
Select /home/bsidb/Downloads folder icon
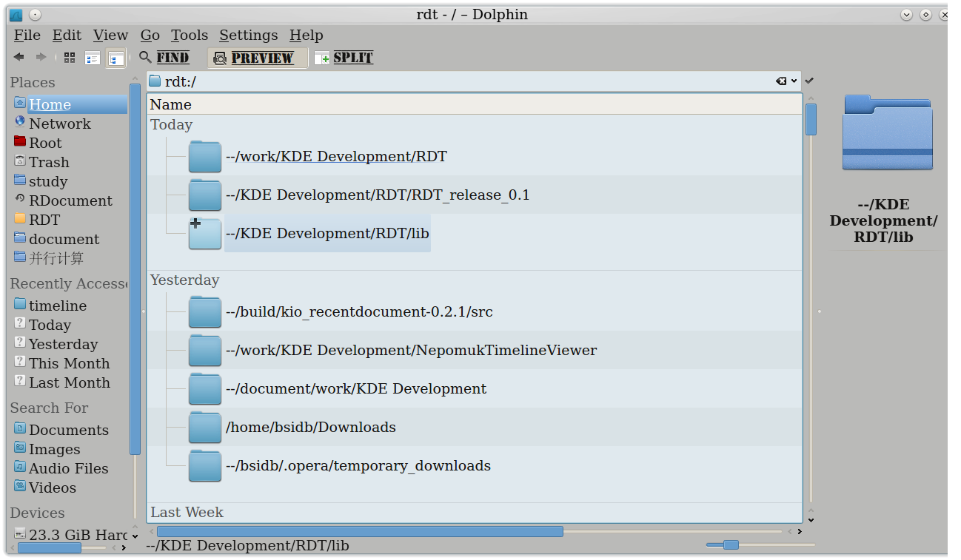(x=205, y=427)
